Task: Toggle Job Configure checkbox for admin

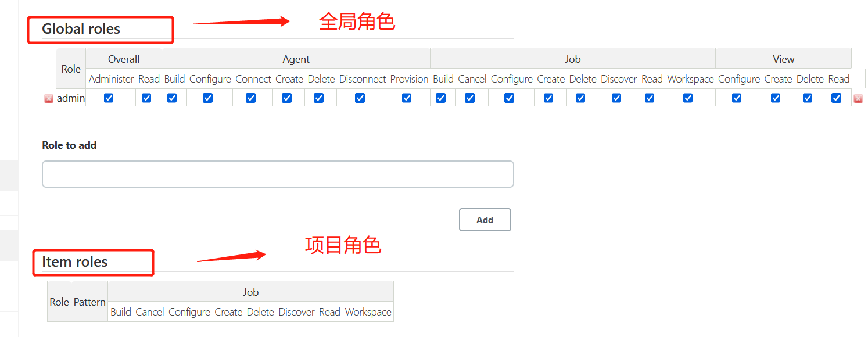Action: click(x=509, y=98)
